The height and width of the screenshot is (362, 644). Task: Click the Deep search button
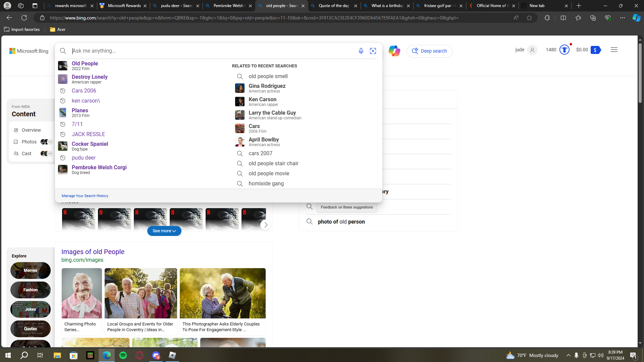(x=429, y=51)
